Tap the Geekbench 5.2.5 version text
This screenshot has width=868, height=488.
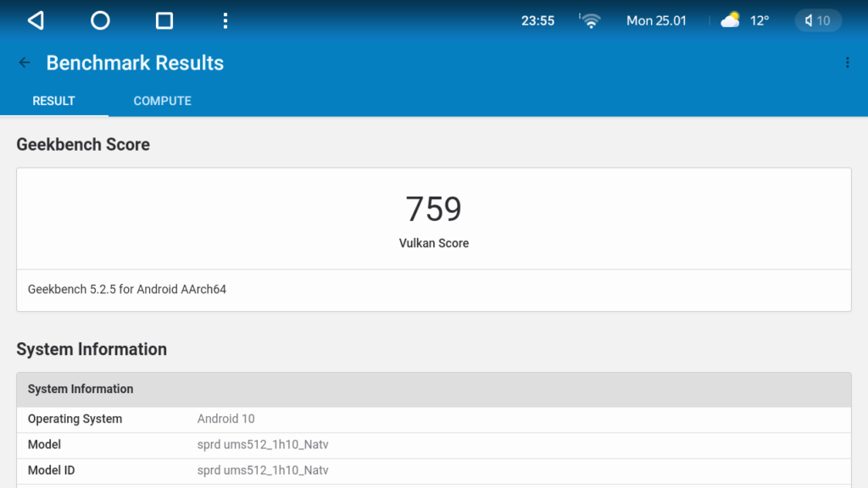(127, 290)
